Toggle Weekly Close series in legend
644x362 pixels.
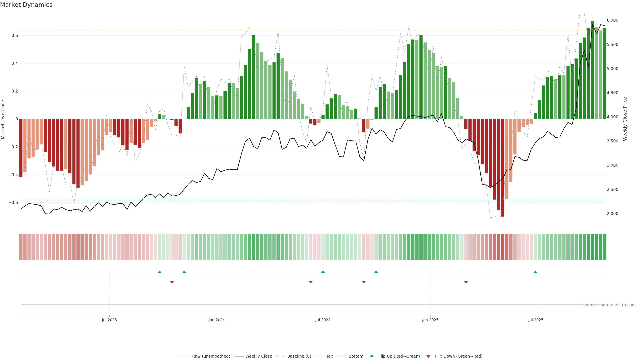click(258, 356)
